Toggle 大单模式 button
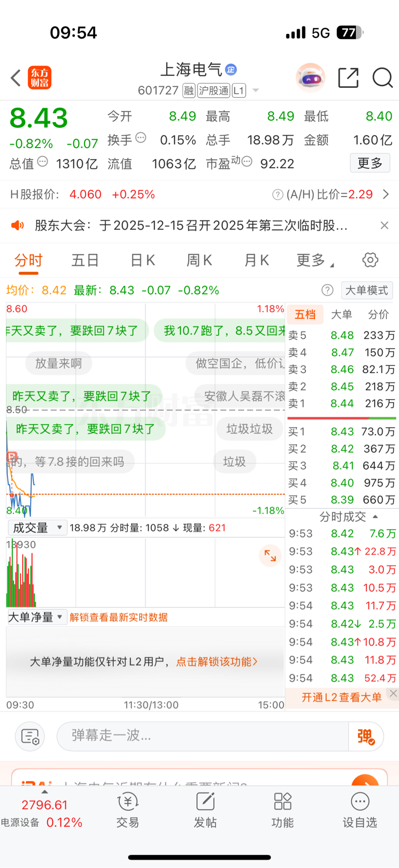 [367, 290]
